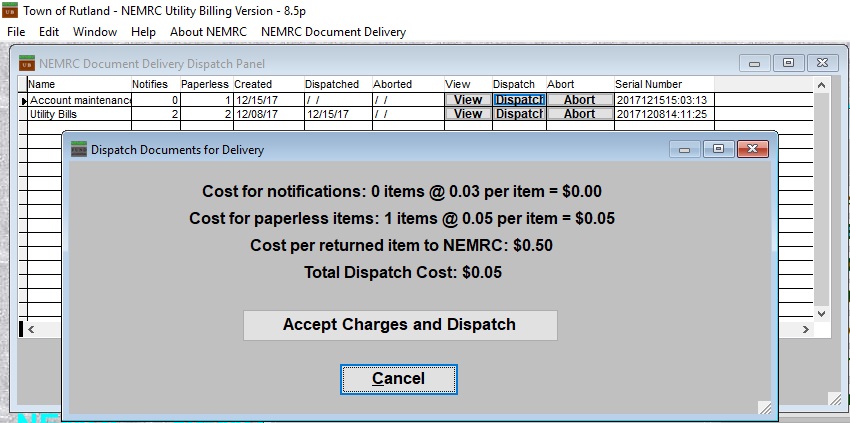Abort the Account maintenance delivery
Image resolution: width=850 pixels, height=423 pixels.
click(579, 100)
